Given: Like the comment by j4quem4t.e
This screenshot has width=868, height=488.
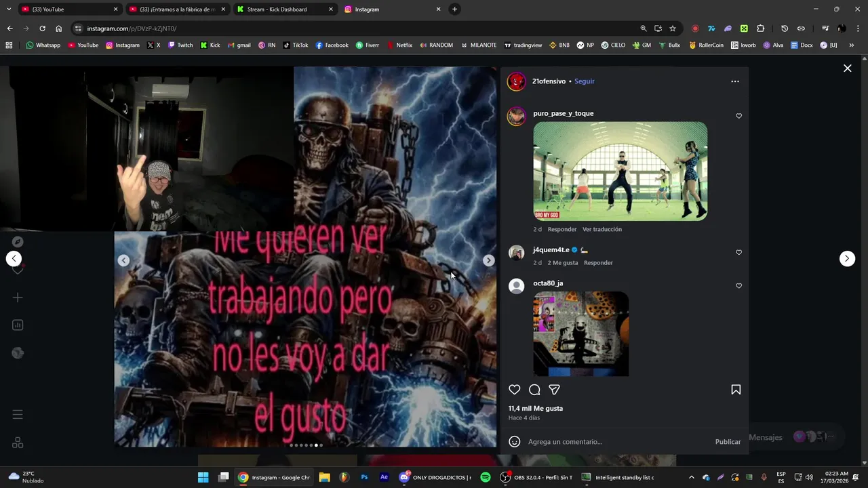Looking at the screenshot, I should (738, 252).
